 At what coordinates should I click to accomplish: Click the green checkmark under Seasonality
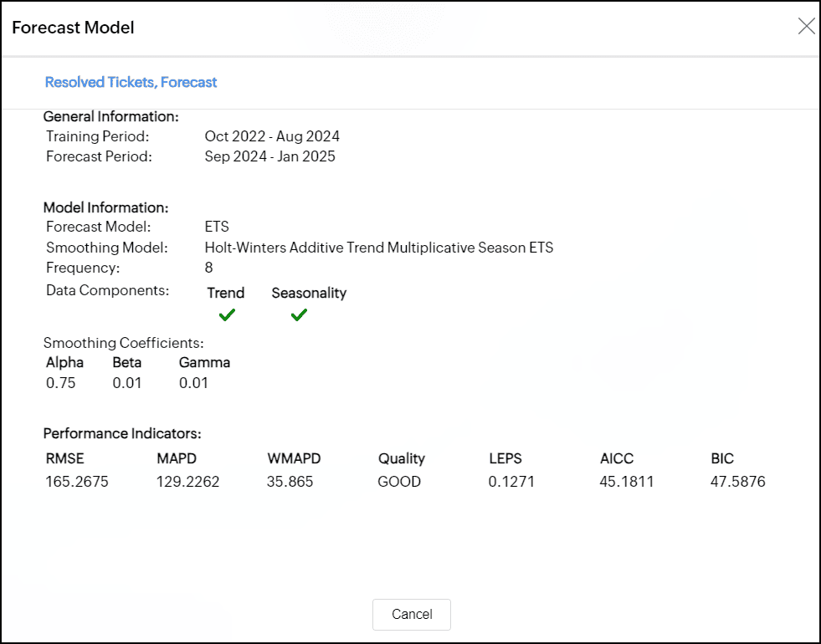299,315
